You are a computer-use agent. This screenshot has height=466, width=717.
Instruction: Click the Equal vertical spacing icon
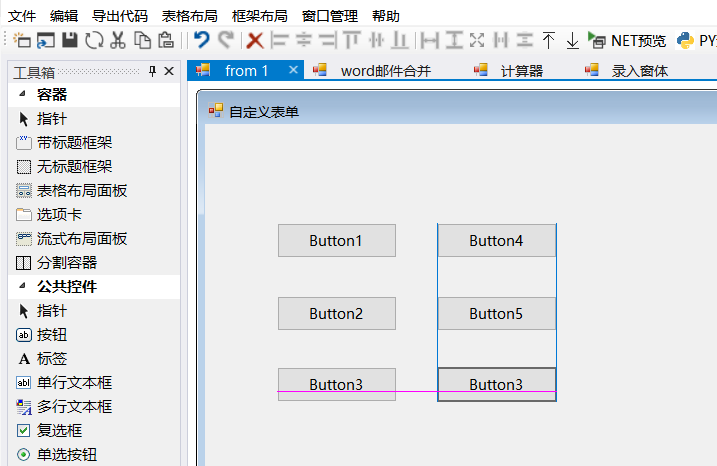tap(524, 40)
